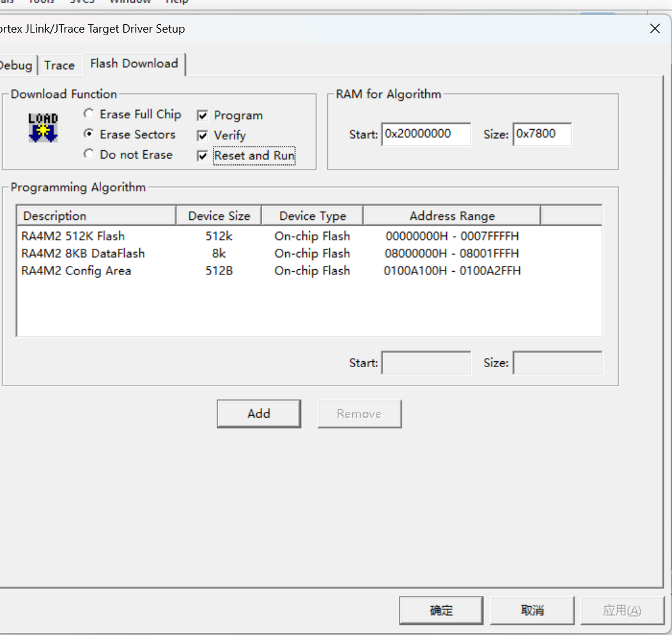Select the RA4M2 512K Flash row
This screenshot has height=635, width=672.
(309, 236)
